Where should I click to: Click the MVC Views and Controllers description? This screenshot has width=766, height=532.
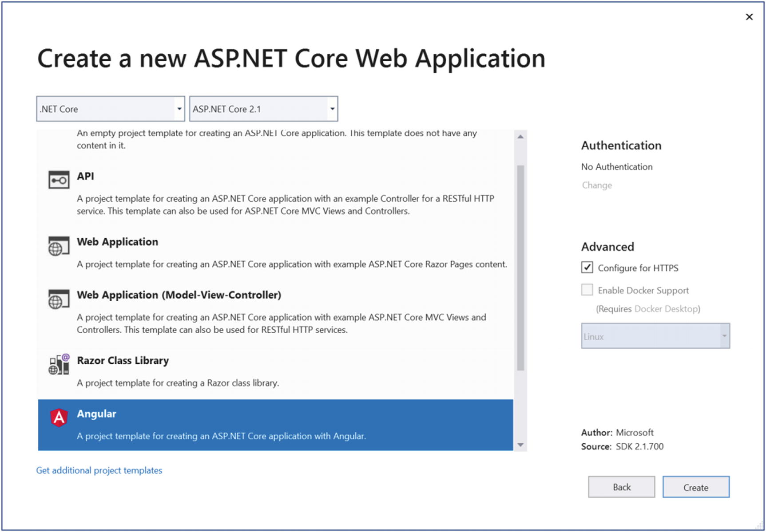(282, 323)
